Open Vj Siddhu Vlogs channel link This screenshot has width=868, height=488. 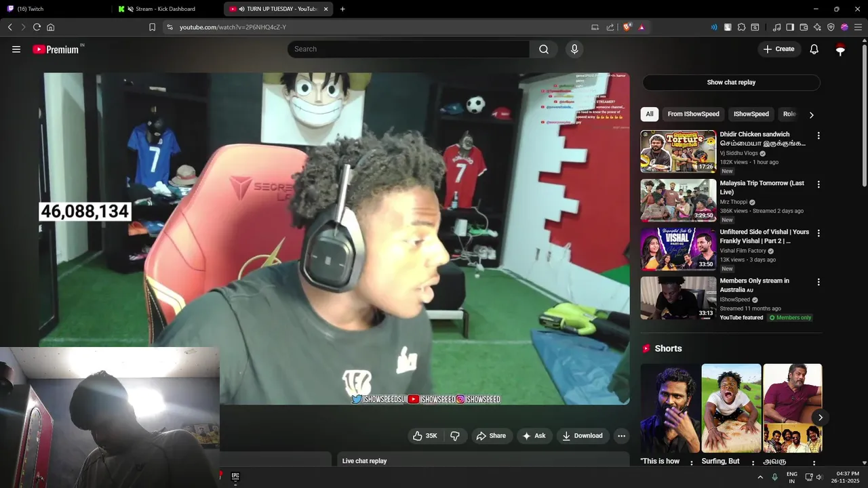738,153
